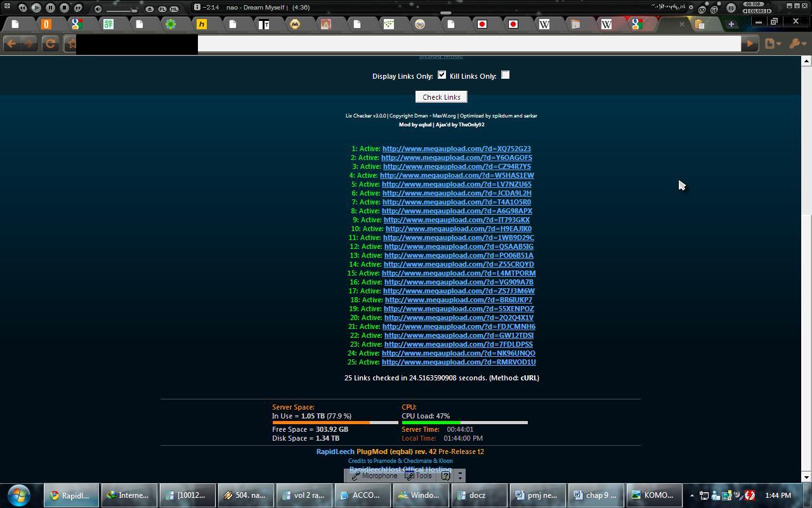Click the taskbar clock 1:44 PM
Image resolution: width=812 pixels, height=508 pixels.
click(778, 495)
